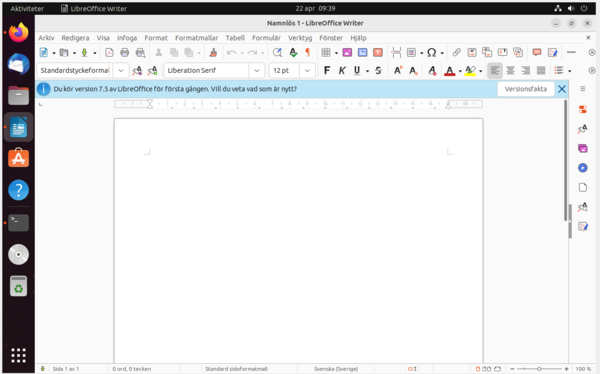
Task: Insert hyperlink chain icon
Action: 457,52
